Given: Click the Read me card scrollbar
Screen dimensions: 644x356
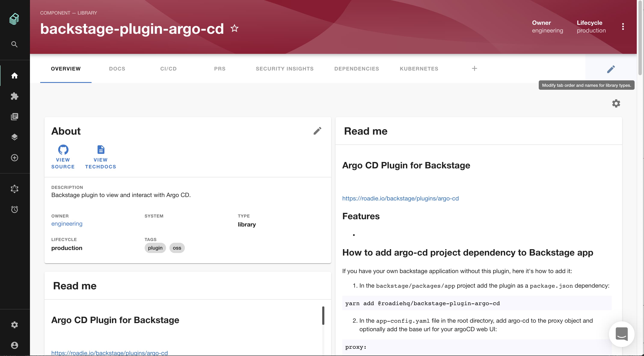Looking at the screenshot, I should tap(323, 315).
